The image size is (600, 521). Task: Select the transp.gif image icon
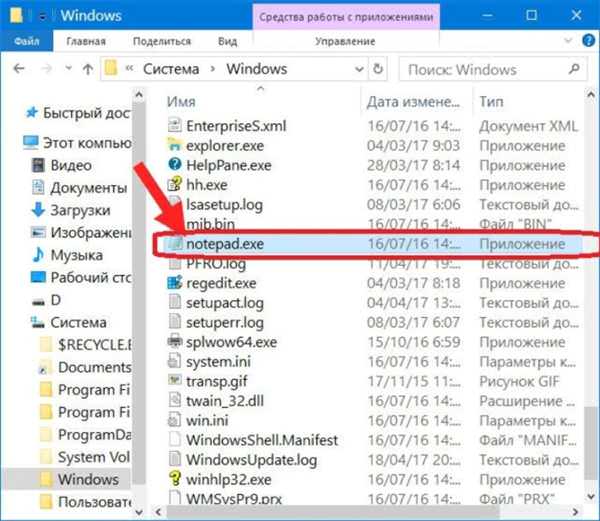point(175,380)
